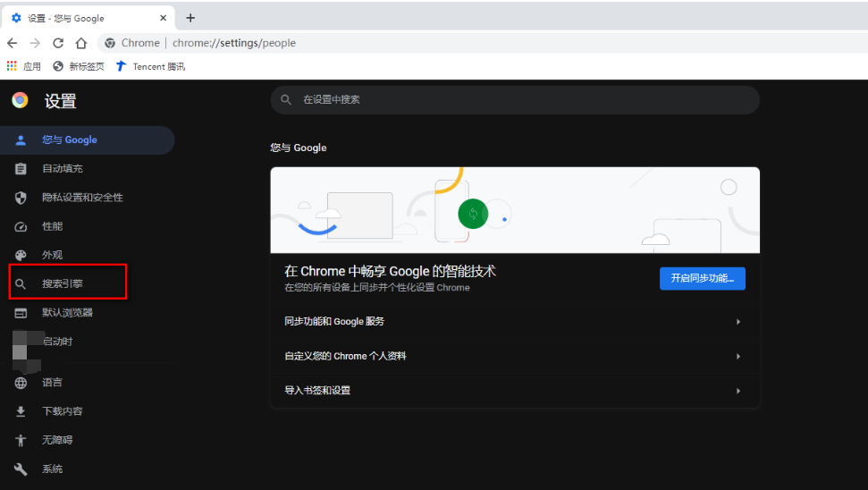
Task: Open the 新标签页 bookmark
Action: (78, 66)
